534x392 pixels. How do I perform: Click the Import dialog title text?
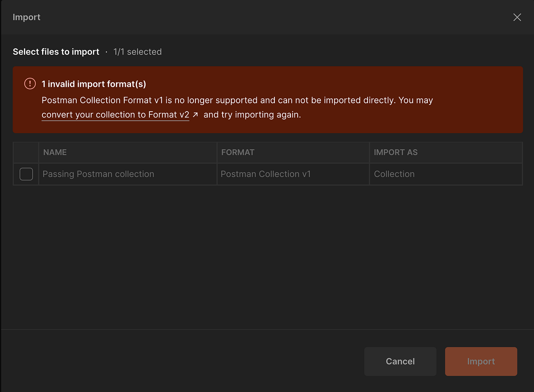tap(26, 17)
